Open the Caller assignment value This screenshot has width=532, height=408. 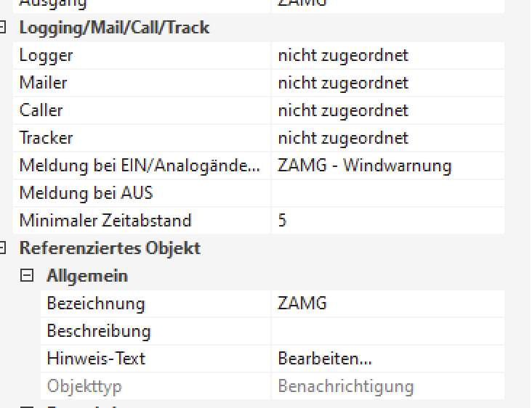[x=343, y=110]
